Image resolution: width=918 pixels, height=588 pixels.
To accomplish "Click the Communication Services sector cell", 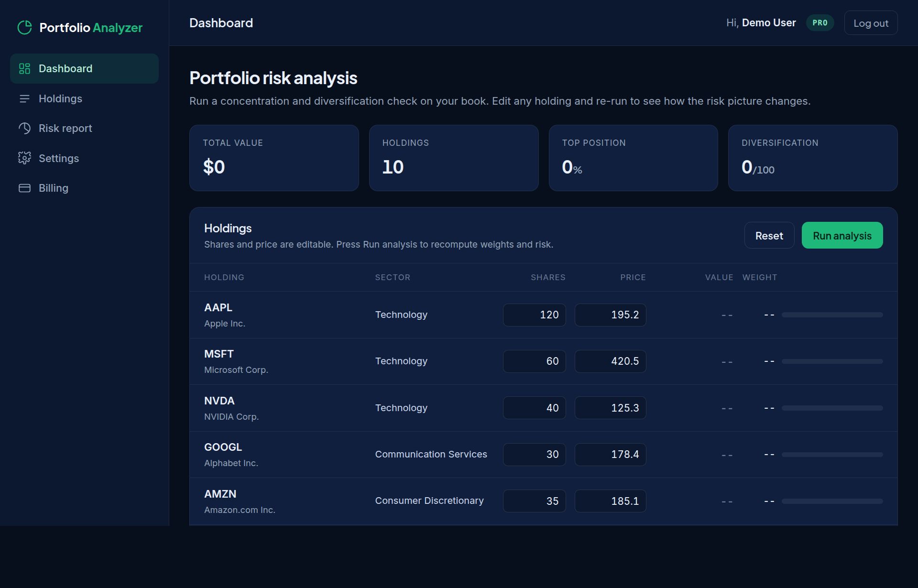I will click(431, 454).
